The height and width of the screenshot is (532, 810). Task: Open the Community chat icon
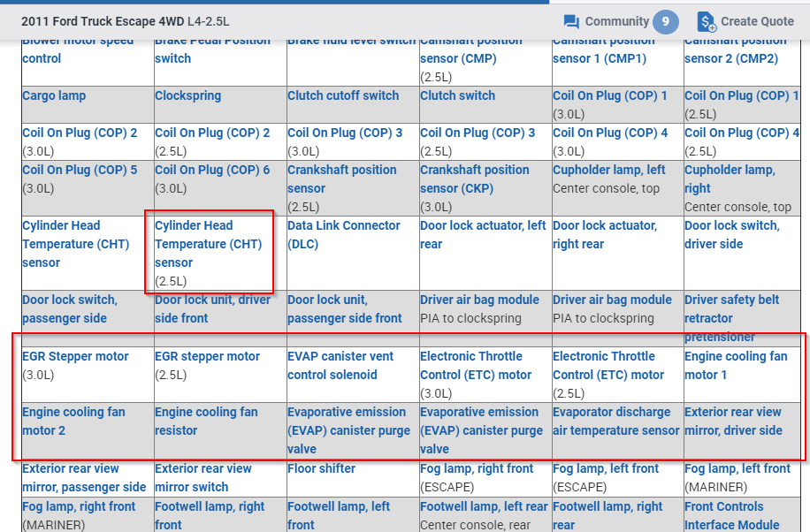[571, 22]
